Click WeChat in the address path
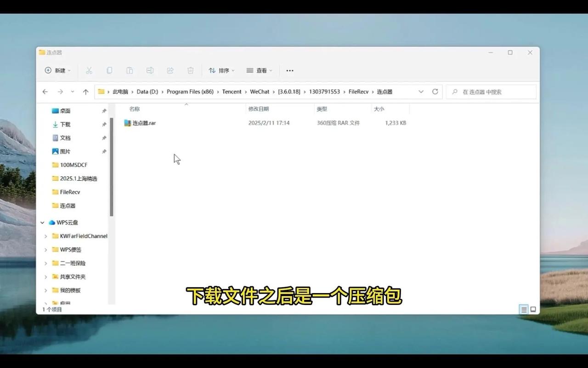The height and width of the screenshot is (368, 588). pos(260,92)
